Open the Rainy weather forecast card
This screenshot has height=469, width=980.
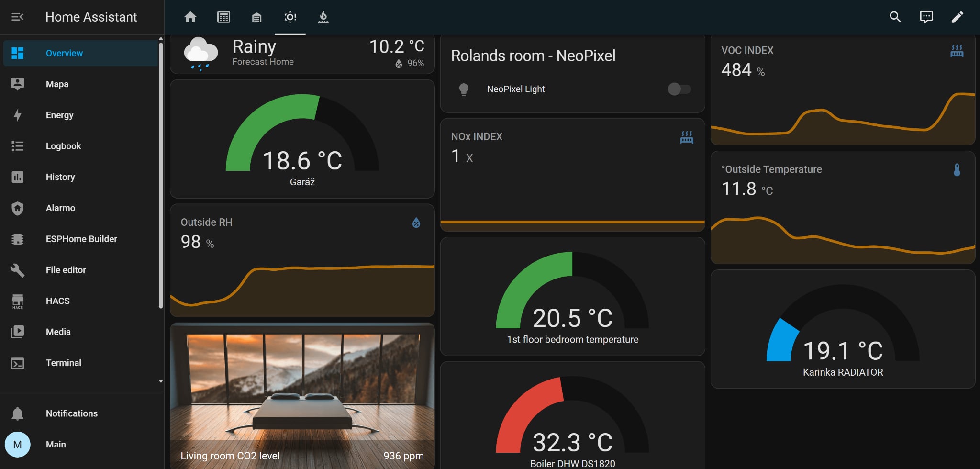coord(302,54)
